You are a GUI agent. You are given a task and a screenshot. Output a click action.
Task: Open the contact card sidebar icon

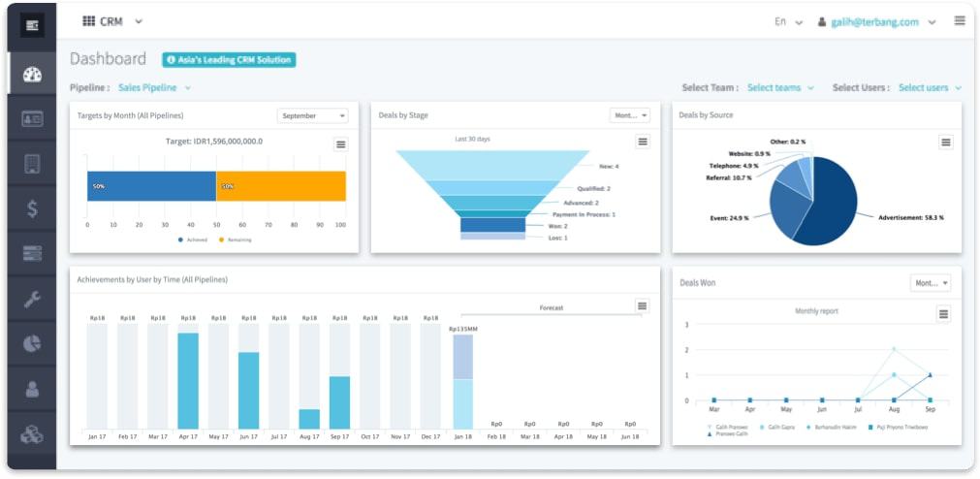[x=32, y=118]
